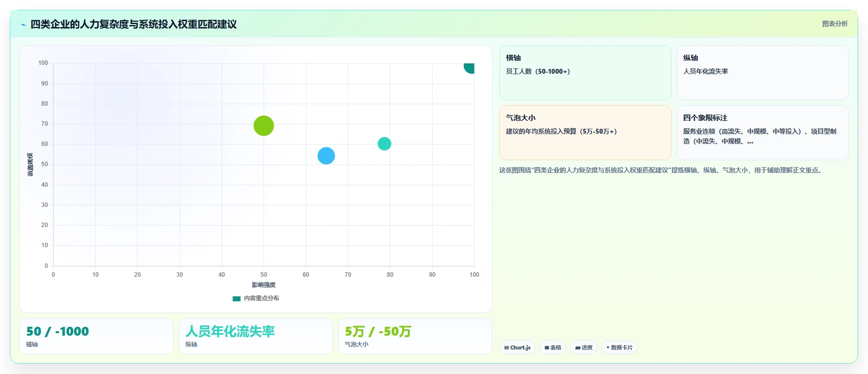Select the dark teal bubble at chart corner
The image size is (868, 374).
(x=469, y=68)
